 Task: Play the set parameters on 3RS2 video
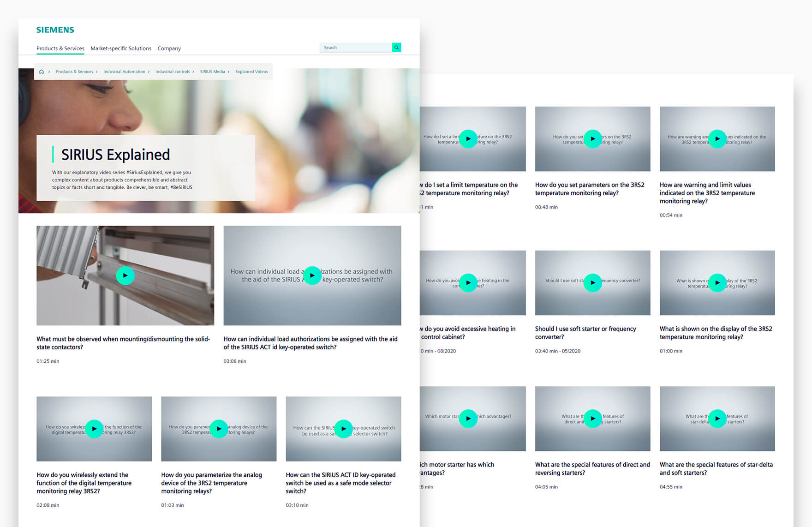tap(593, 139)
